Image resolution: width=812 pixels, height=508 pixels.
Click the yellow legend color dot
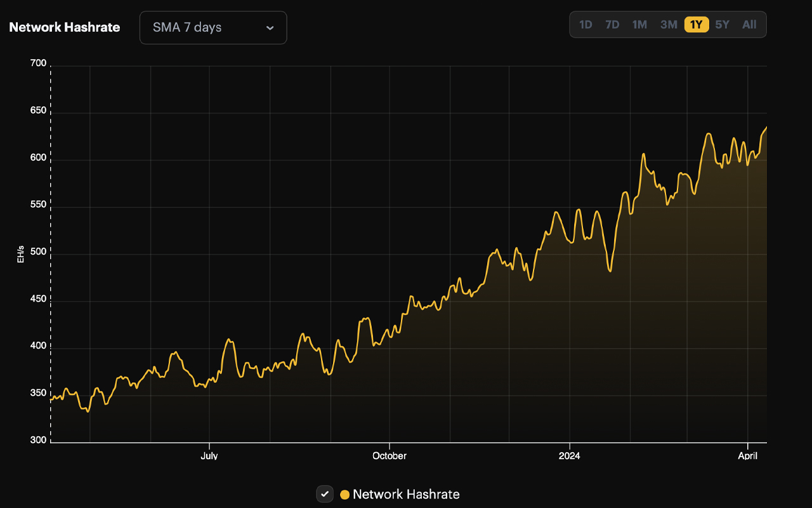click(x=343, y=493)
